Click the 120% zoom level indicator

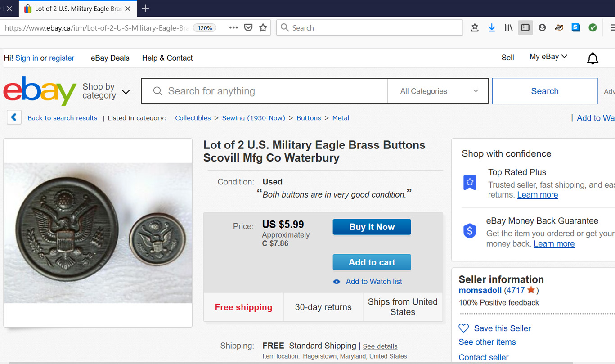pyautogui.click(x=205, y=28)
